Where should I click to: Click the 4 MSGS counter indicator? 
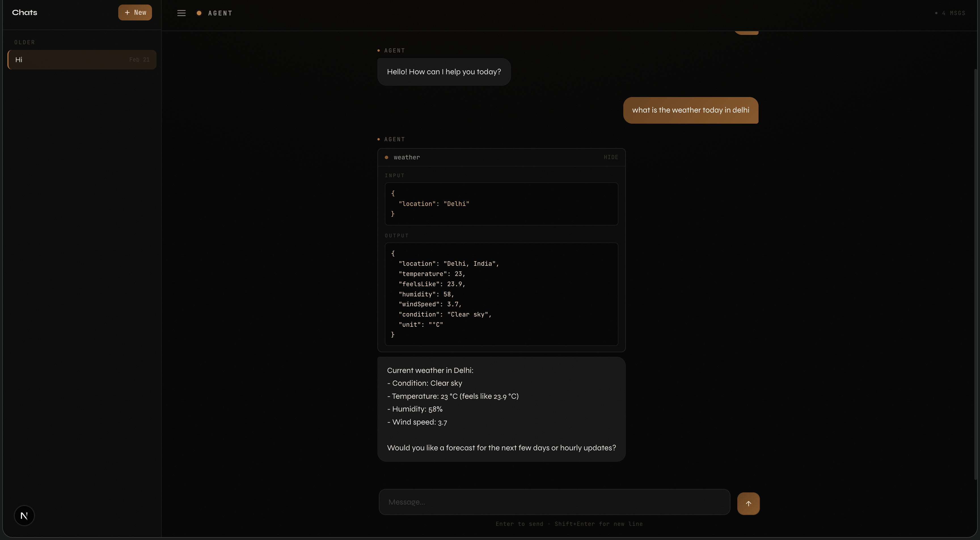coord(953,13)
